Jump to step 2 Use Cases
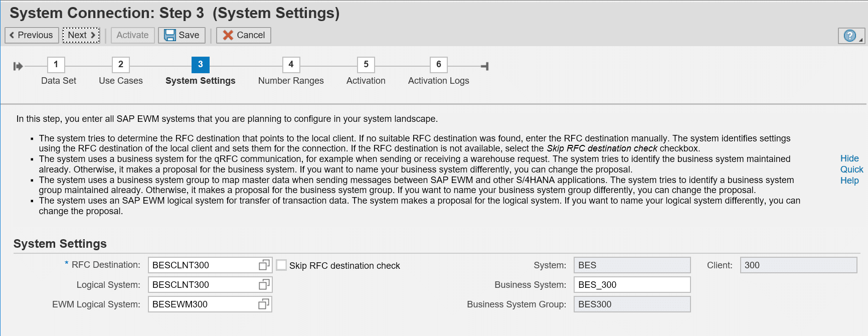The height and width of the screenshot is (336, 868). tap(120, 65)
